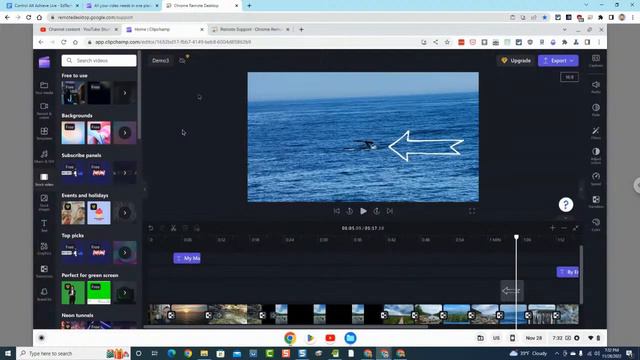Select first Backgrounds gradient thumbnail
This screenshot has height=360, width=640.
click(73, 133)
